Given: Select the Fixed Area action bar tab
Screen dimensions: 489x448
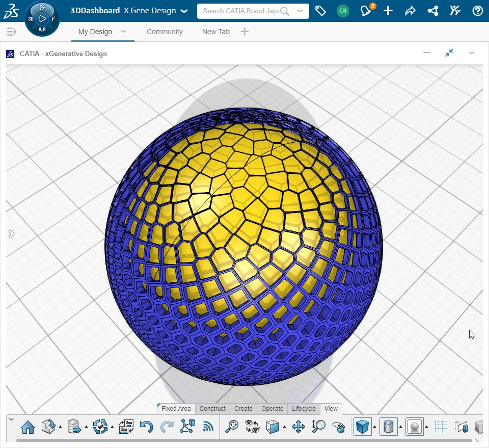Looking at the screenshot, I should (x=176, y=409).
